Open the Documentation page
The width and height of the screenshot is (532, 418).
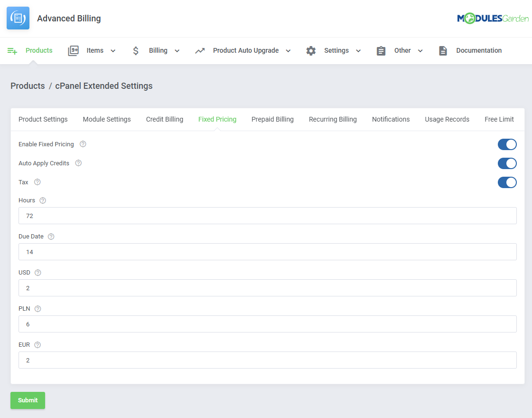pyautogui.click(x=479, y=50)
